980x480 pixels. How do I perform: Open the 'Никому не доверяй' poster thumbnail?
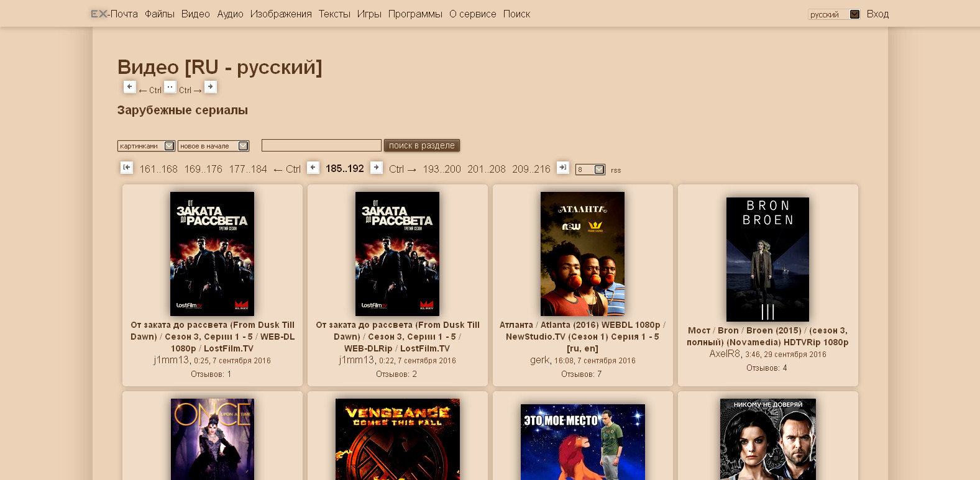[768, 439]
